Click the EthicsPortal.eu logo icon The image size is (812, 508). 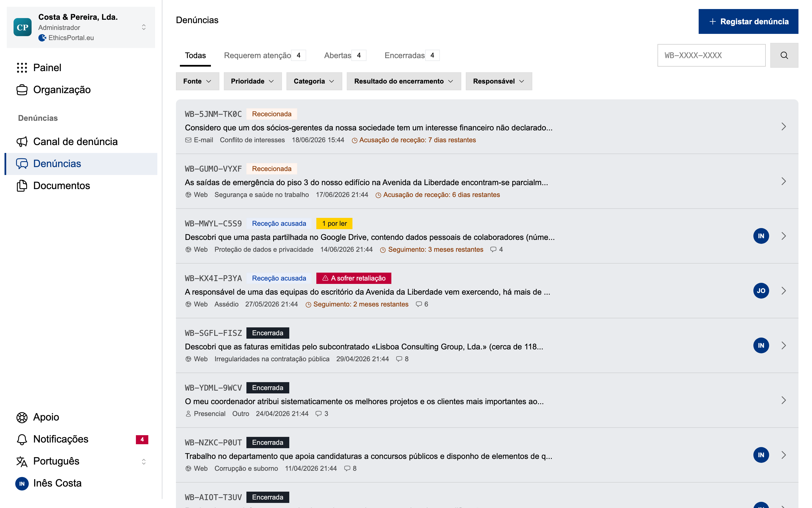click(42, 38)
